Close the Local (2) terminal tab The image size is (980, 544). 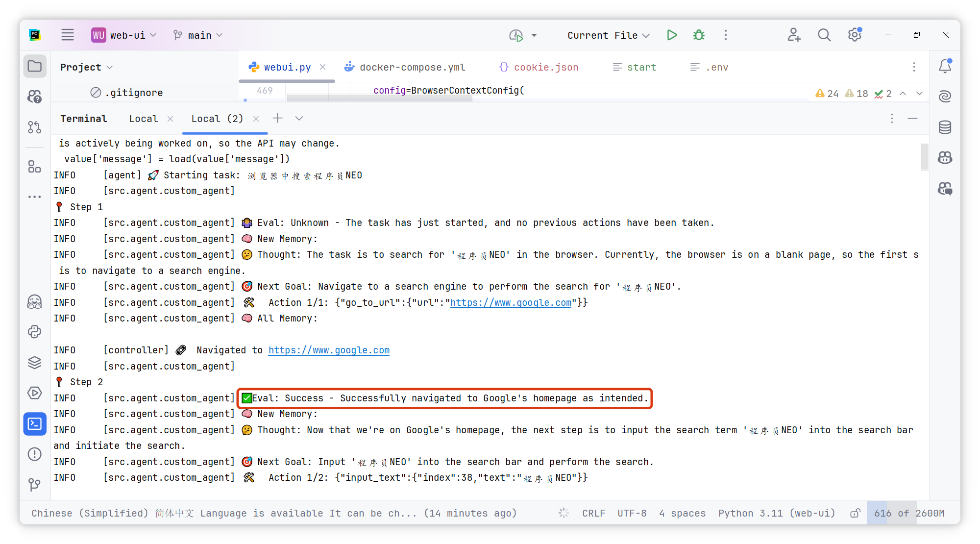point(256,119)
